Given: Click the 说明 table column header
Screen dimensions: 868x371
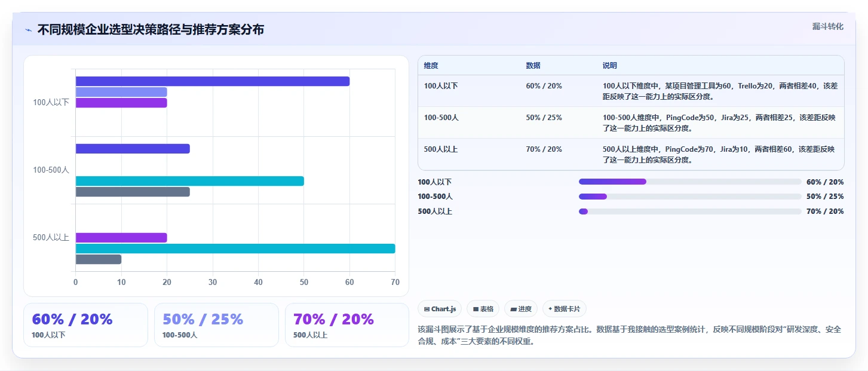Looking at the screenshot, I should 609,66.
